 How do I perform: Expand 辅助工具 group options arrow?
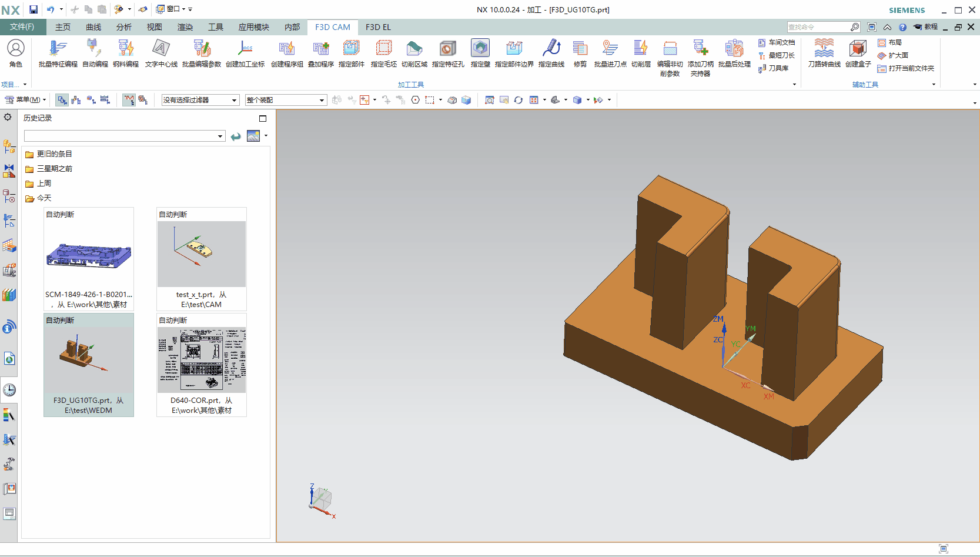(934, 85)
